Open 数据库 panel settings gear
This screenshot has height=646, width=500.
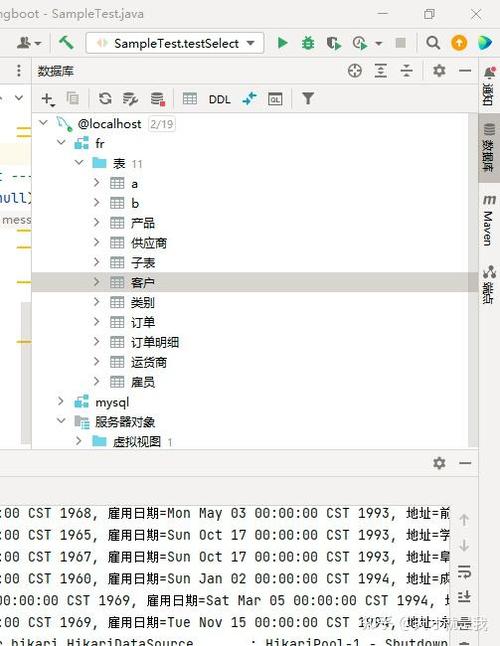click(x=439, y=71)
